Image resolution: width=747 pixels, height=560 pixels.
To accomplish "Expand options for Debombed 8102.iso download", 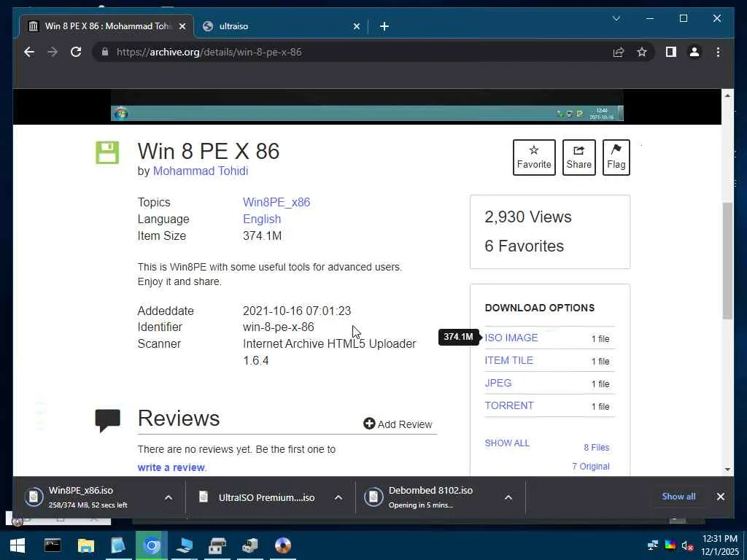I will (x=508, y=497).
